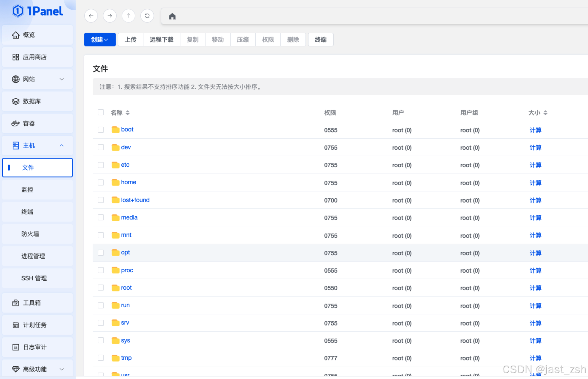Click the run folder icon

click(115, 305)
